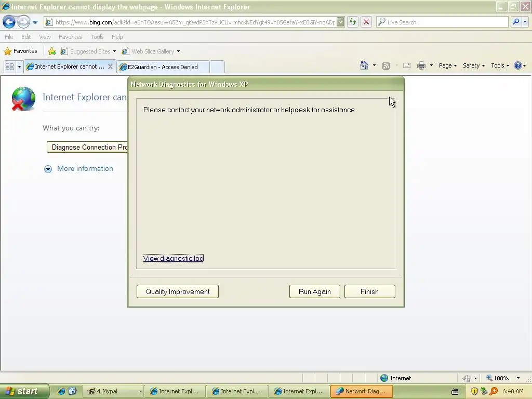Open the Favorites star button
This screenshot has height=399, width=532.
pos(20,51)
